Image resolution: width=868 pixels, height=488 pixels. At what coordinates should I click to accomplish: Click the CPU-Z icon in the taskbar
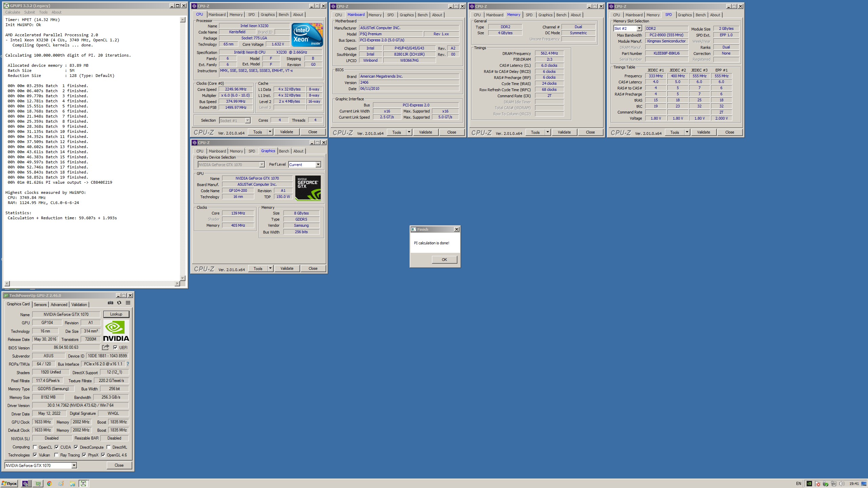(x=25, y=484)
